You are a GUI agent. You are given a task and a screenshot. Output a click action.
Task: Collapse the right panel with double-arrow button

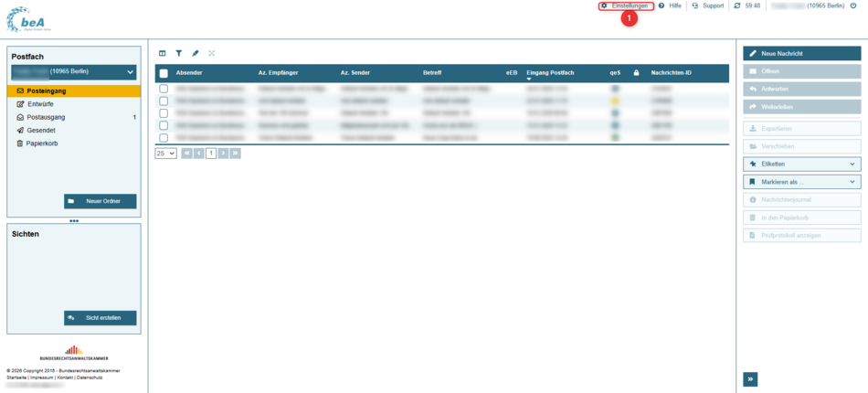[x=750, y=379]
